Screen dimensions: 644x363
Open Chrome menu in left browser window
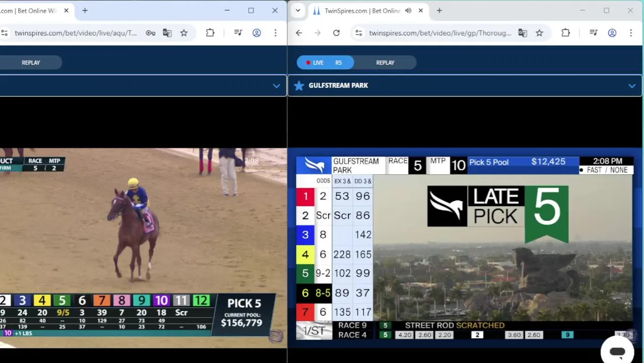point(275,33)
